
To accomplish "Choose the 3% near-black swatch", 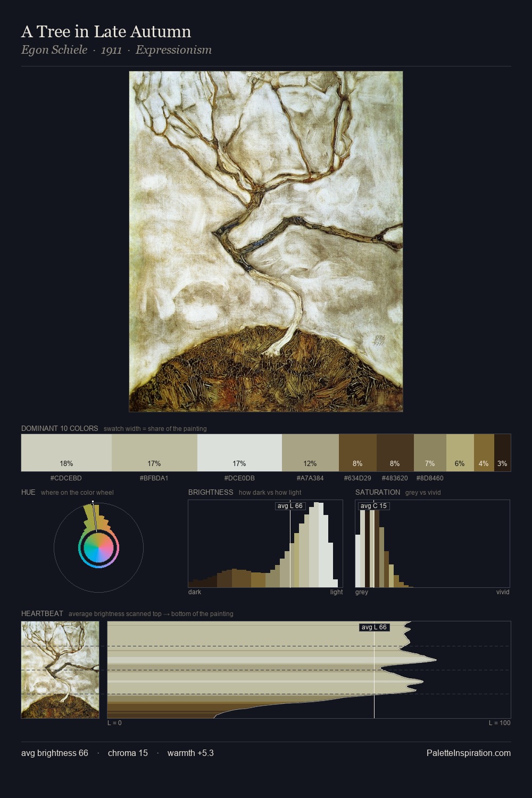I will pyautogui.click(x=502, y=453).
